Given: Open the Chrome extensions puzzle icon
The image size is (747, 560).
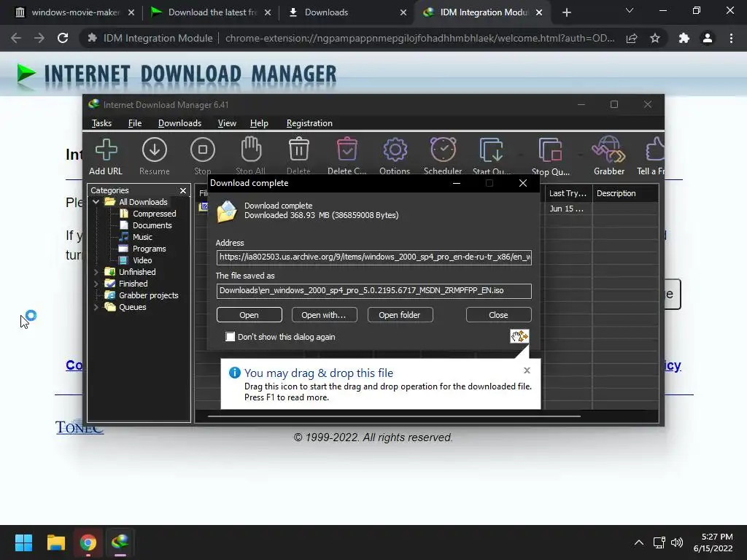Looking at the screenshot, I should [x=684, y=38].
